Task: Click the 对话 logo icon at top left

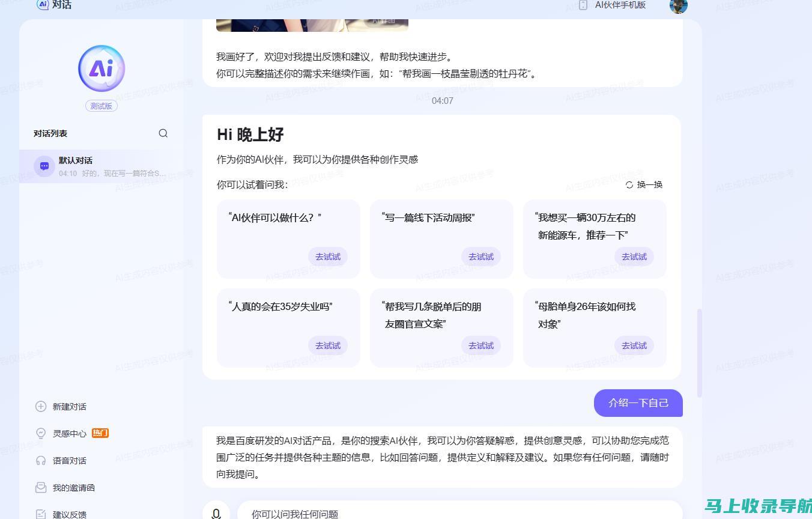Action: pos(43,5)
